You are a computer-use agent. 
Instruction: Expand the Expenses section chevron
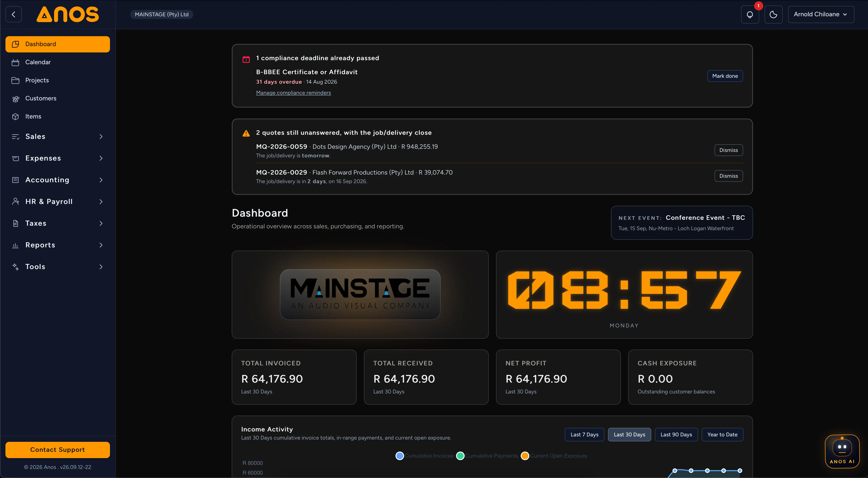point(101,158)
